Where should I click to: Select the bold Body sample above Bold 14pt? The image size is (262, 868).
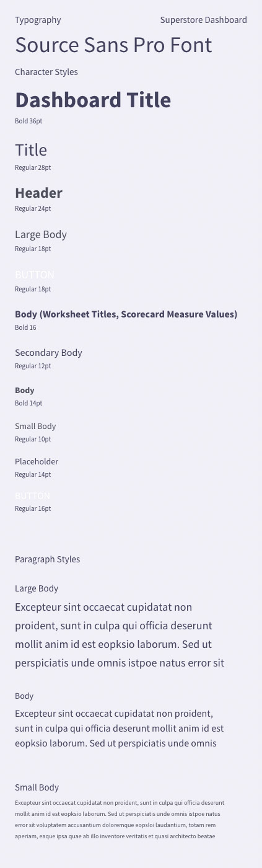coord(25,390)
